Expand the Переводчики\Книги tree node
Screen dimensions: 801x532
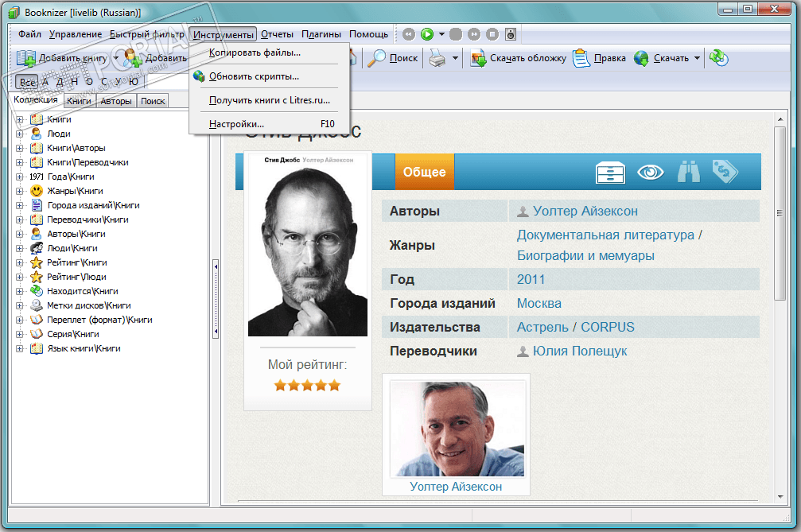click(19, 219)
